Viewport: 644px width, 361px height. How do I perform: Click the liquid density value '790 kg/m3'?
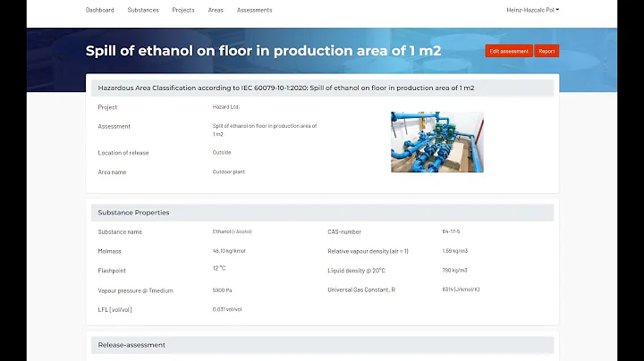[x=454, y=271]
